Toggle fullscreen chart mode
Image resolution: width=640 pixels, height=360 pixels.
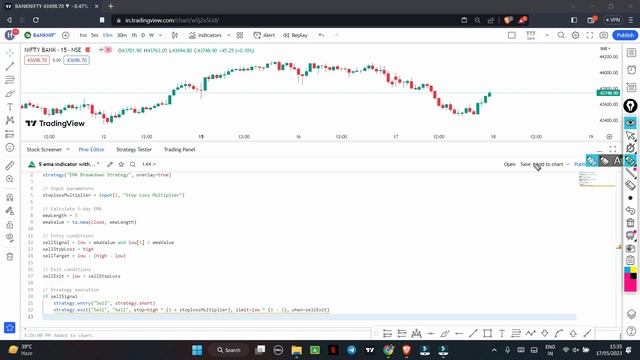[590, 36]
